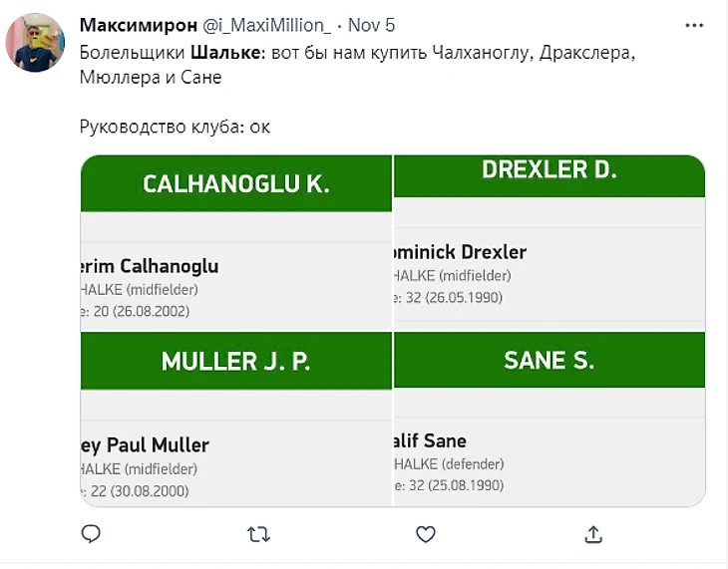Viewport: 728px width, 569px height.
Task: Click the Paul Muller player name text
Action: tap(144, 444)
